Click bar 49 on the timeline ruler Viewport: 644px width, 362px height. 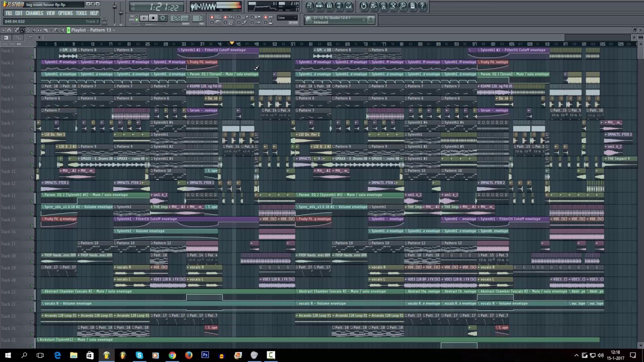pos(256,44)
